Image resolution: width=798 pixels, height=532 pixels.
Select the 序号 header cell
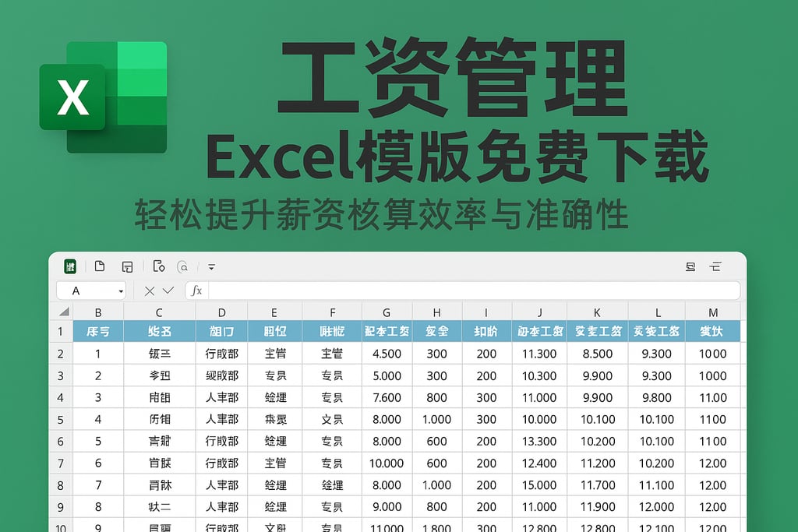98,330
